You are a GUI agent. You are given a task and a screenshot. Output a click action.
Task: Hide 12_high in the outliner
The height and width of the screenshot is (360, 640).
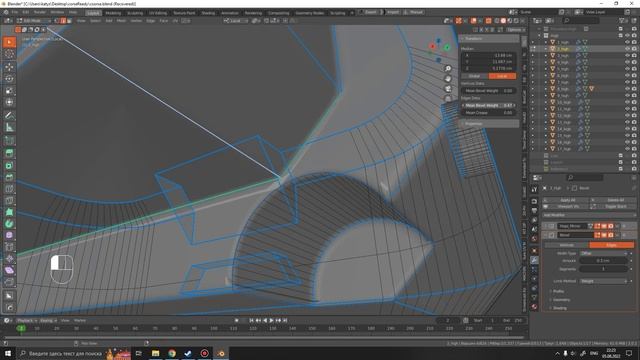click(627, 116)
